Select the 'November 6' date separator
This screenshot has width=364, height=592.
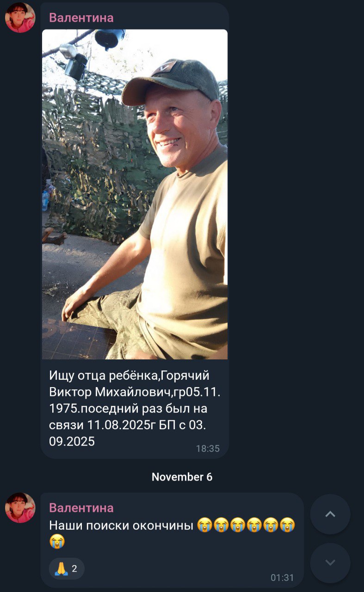tap(182, 477)
